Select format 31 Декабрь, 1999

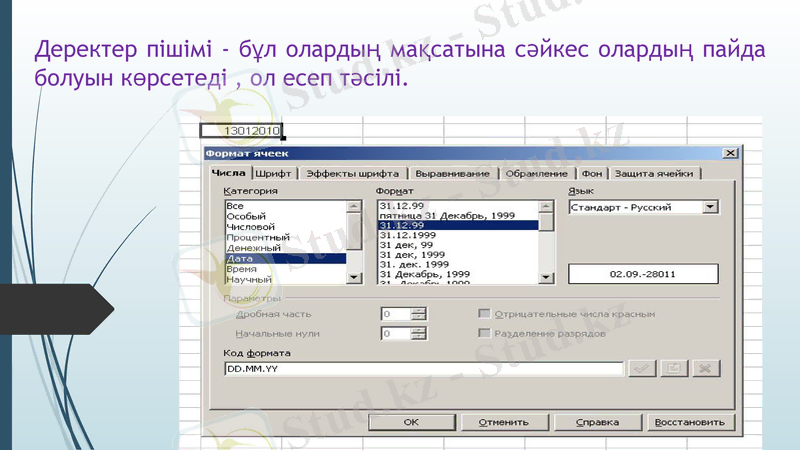click(x=458, y=274)
